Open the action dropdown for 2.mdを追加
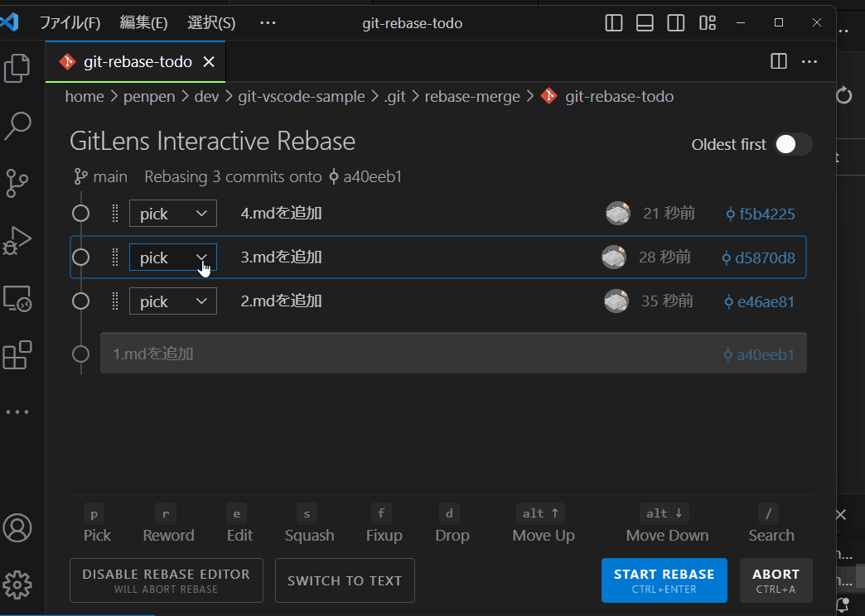This screenshot has width=865, height=616. tap(172, 301)
